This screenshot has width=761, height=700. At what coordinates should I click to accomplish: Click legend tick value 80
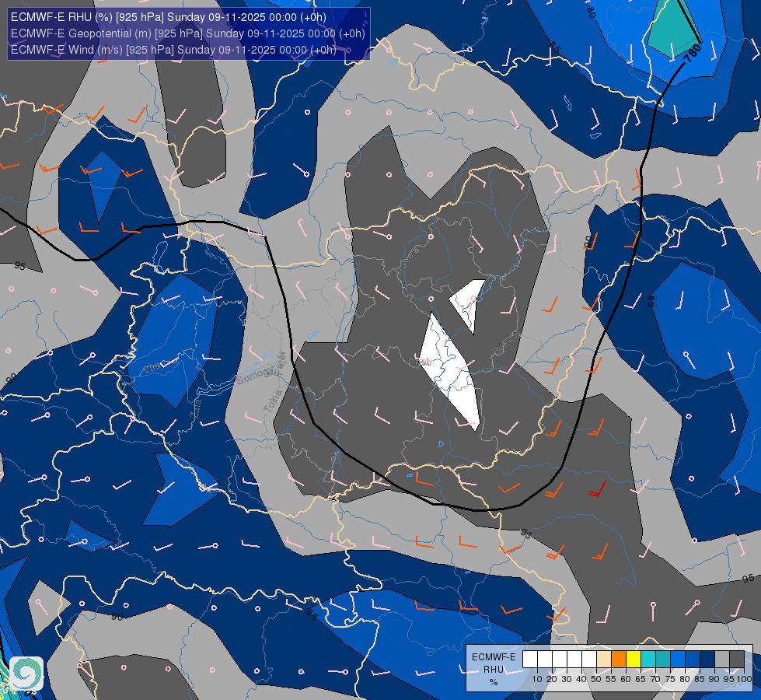pos(685,679)
